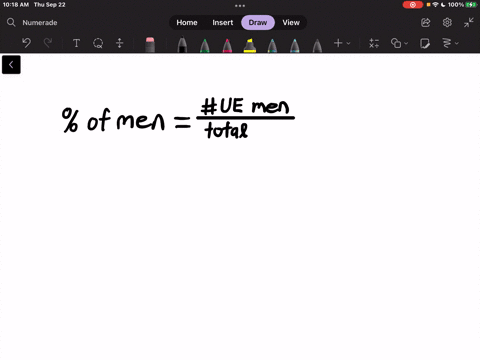This screenshot has width=480, height=360.
Task: Insert a sticky note
Action: pyautogui.click(x=425, y=43)
